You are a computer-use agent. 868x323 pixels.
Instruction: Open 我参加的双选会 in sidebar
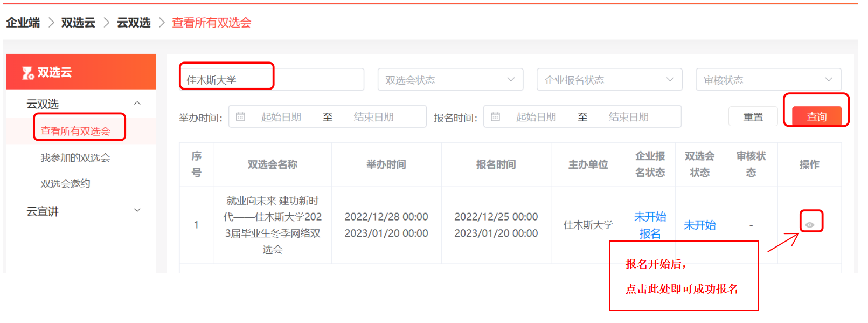coord(75,157)
